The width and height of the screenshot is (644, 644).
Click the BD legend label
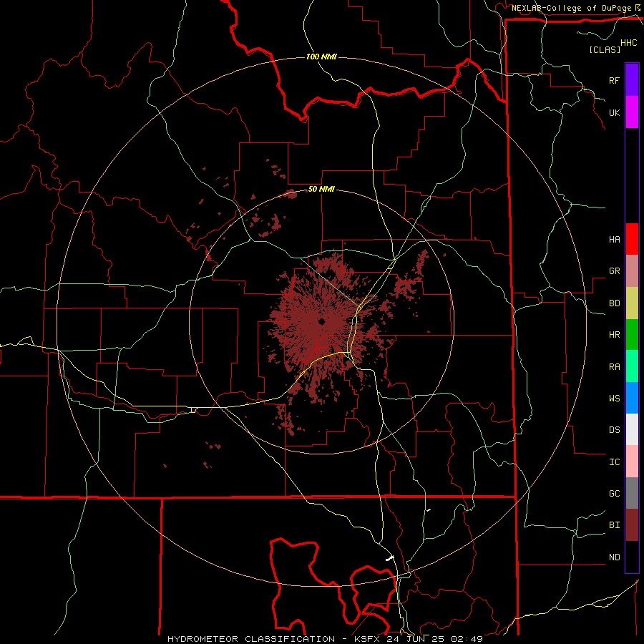tap(614, 303)
